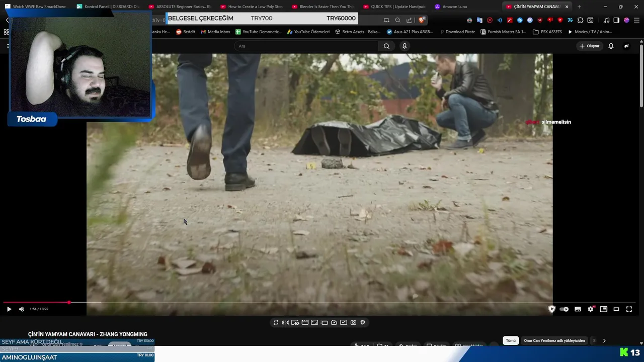Open Download Pirate bookmark
Viewport: 644px width, 362px height.
pyautogui.click(x=457, y=32)
